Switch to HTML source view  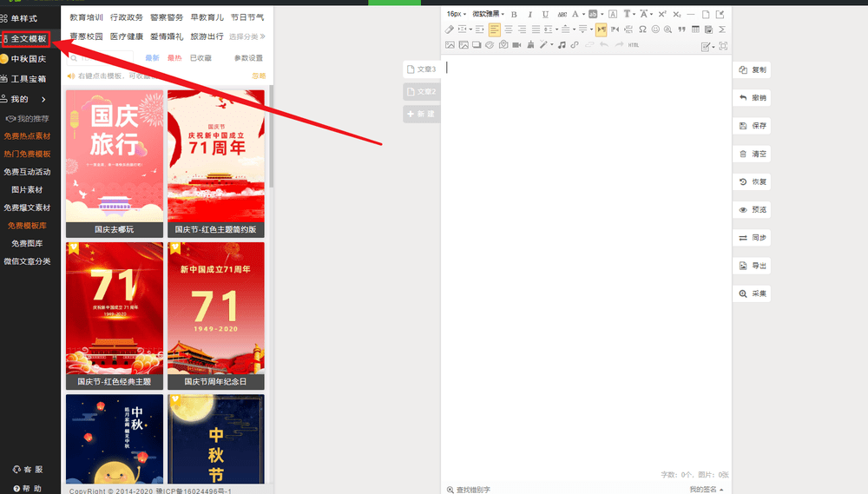(634, 45)
